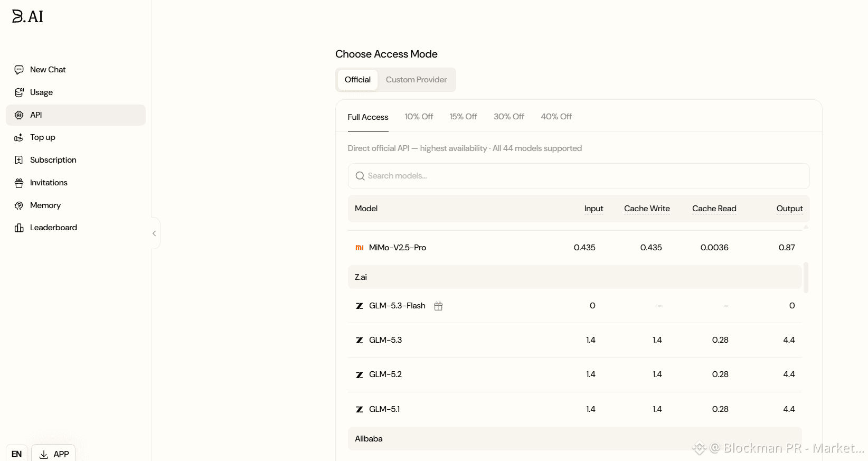Click the magnifier icon in model search
Image resolution: width=868 pixels, height=461 pixels.
360,176
